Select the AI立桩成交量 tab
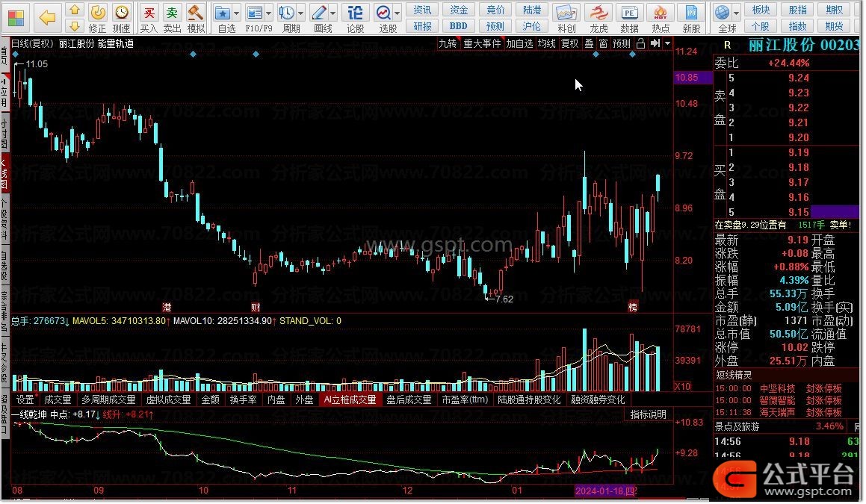Image resolution: width=866 pixels, height=504 pixels. pos(350,399)
